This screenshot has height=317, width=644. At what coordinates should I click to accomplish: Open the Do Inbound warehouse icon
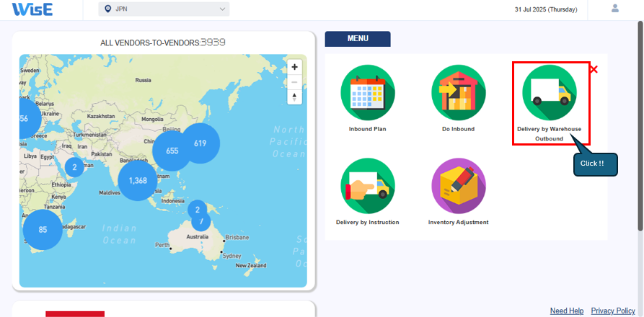tap(459, 93)
